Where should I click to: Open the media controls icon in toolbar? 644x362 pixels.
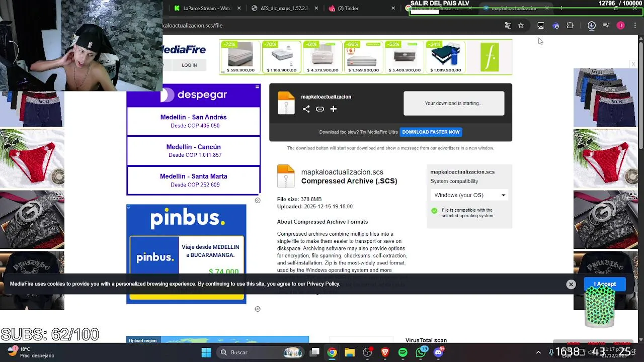(606, 26)
